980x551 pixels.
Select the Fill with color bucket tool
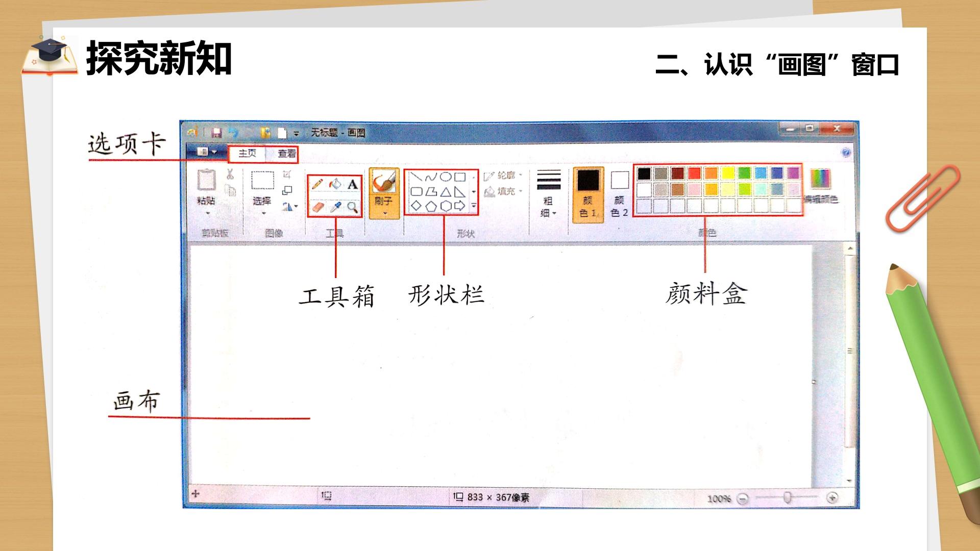coord(335,184)
